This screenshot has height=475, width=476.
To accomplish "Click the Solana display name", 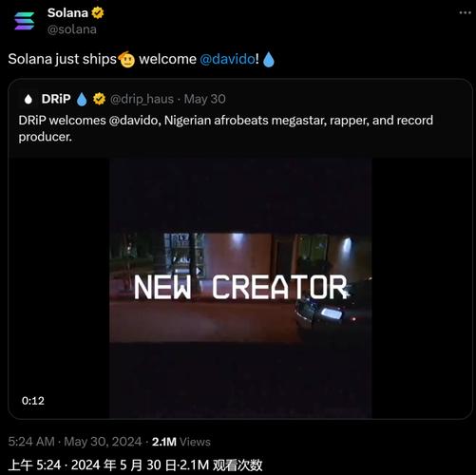I will [67, 13].
